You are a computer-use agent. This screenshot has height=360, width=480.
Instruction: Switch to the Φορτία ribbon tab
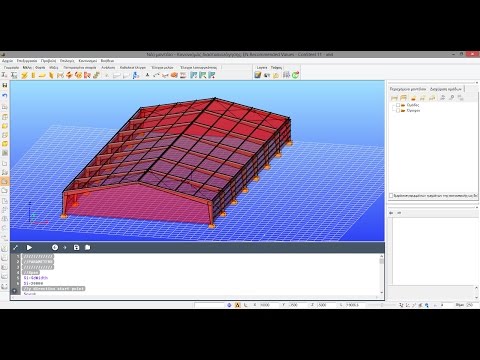click(40, 67)
